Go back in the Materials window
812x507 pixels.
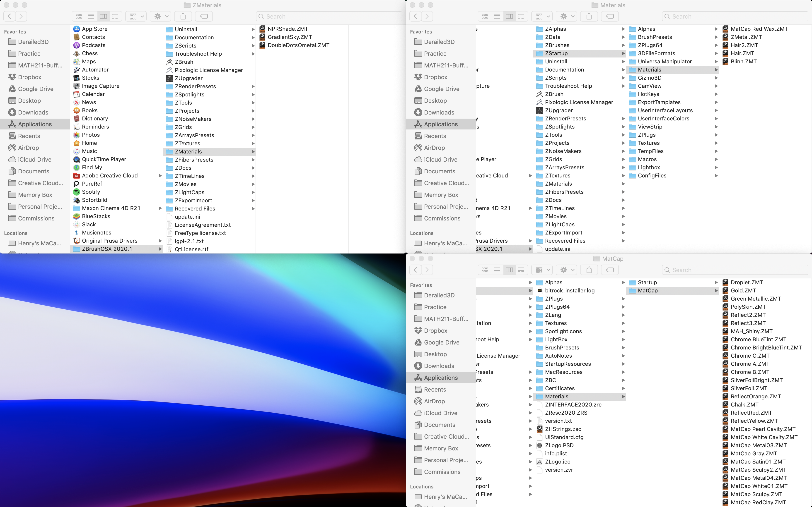tap(415, 16)
